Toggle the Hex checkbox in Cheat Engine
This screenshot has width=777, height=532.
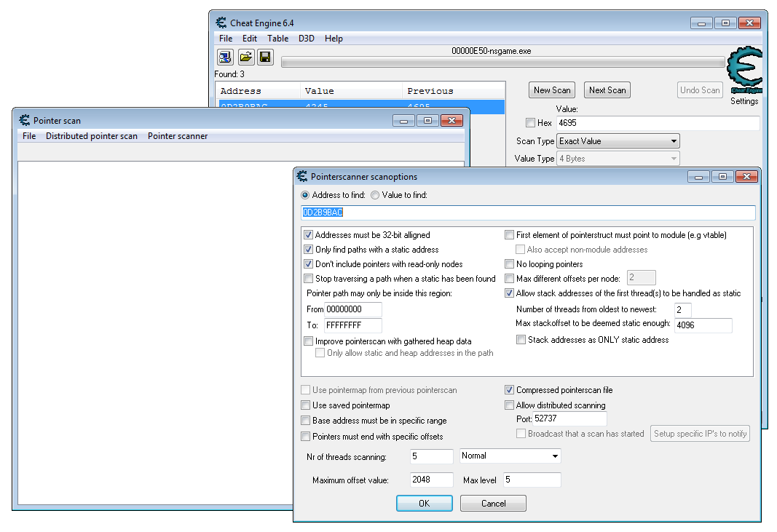(x=531, y=123)
